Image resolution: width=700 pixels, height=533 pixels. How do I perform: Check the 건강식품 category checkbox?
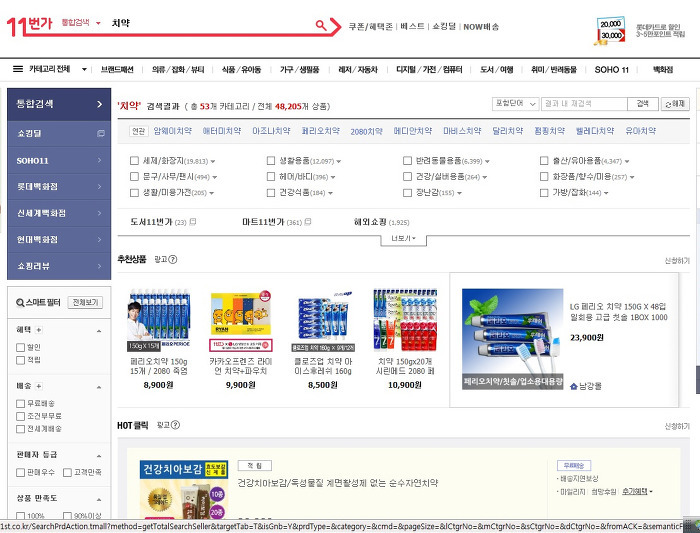point(271,193)
